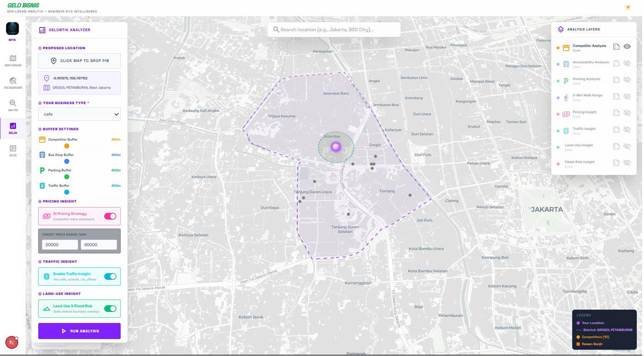Hide the Competitor Analysis layer
644x356 pixels.
pyautogui.click(x=629, y=47)
